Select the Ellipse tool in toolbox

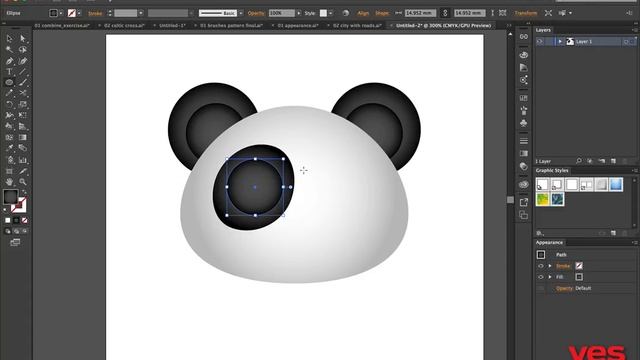tap(9, 82)
